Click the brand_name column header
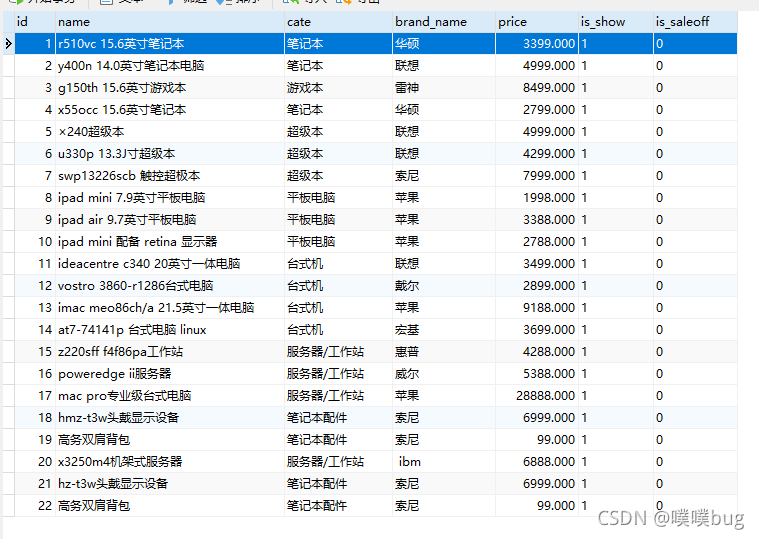This screenshot has width=759, height=539. pos(443,22)
